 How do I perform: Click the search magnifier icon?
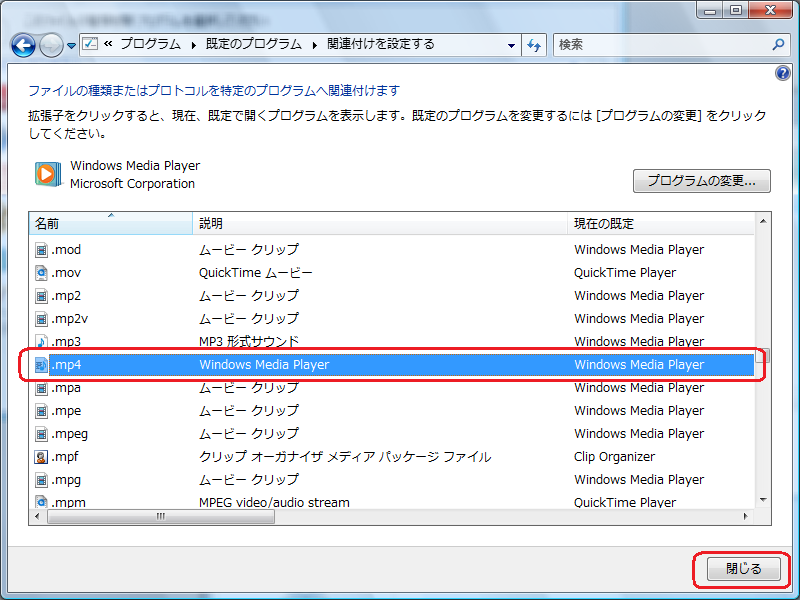[779, 45]
